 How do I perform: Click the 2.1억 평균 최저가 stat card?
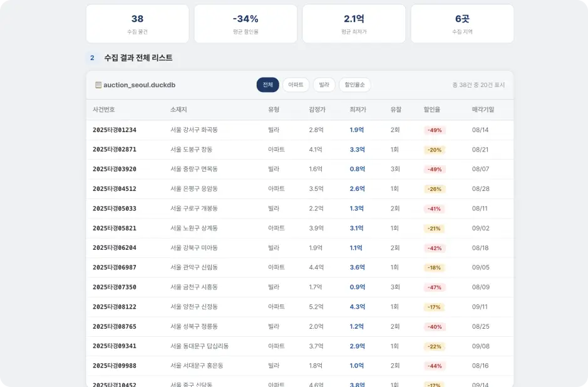(x=354, y=24)
